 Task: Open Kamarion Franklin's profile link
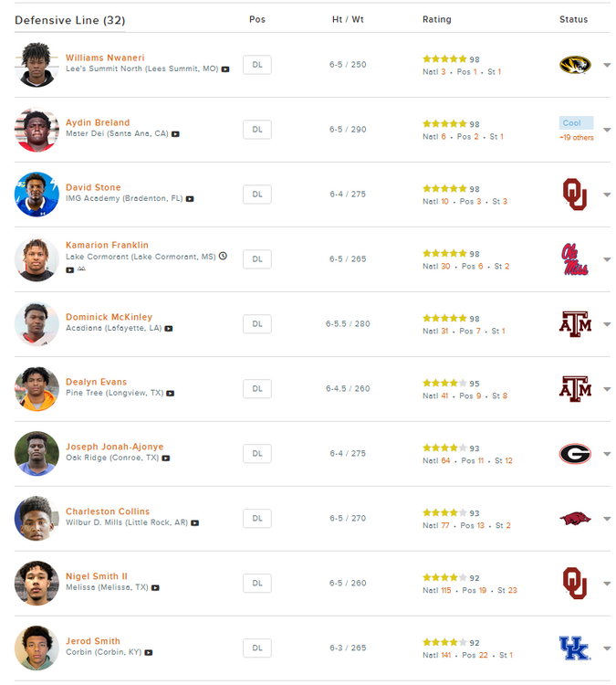[x=107, y=245]
